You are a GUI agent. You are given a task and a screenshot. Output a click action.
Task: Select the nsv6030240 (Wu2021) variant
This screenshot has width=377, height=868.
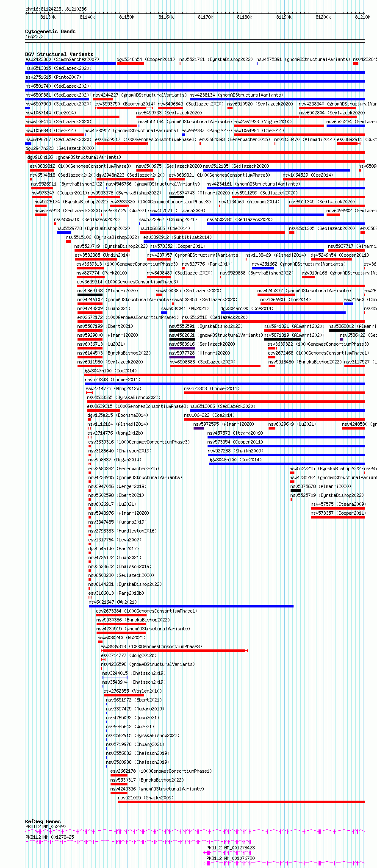click(122, 638)
